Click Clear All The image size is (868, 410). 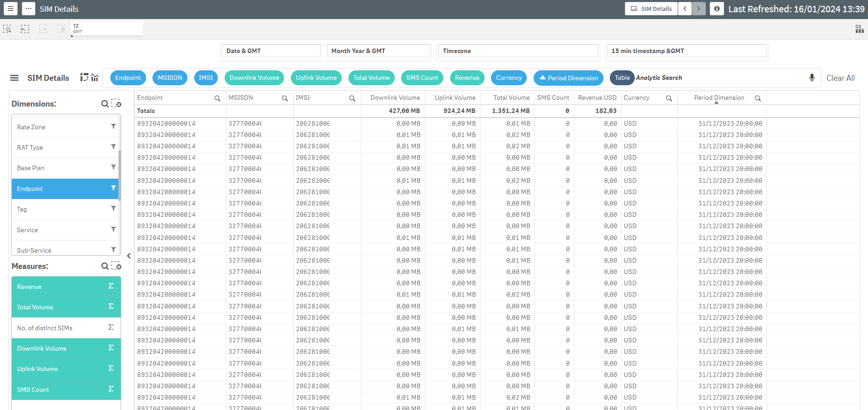click(840, 78)
